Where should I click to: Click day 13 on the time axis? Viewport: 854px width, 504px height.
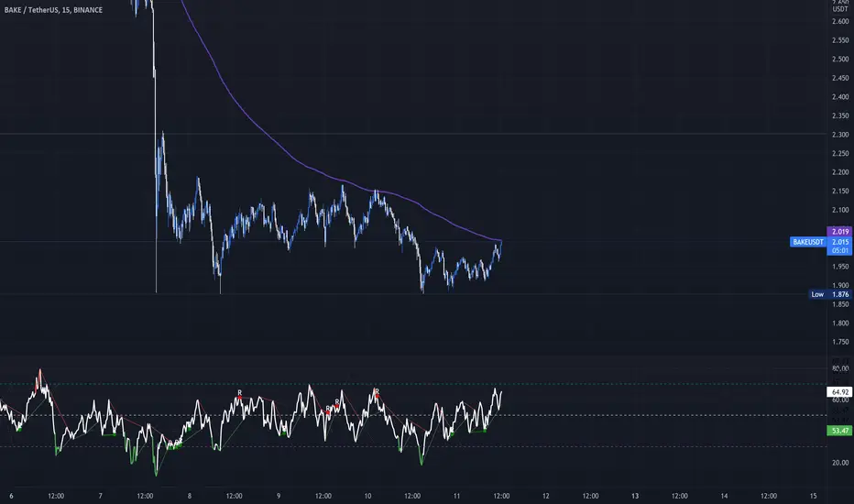(x=635, y=496)
